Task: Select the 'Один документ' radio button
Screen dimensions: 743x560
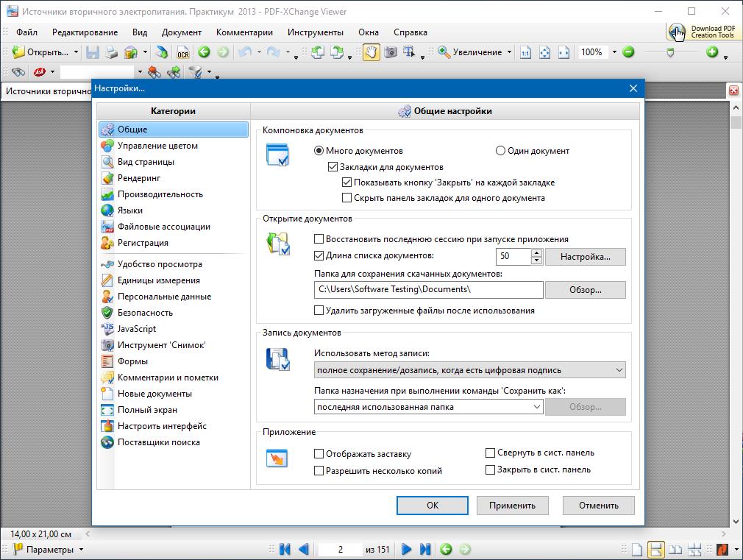Action: click(501, 151)
